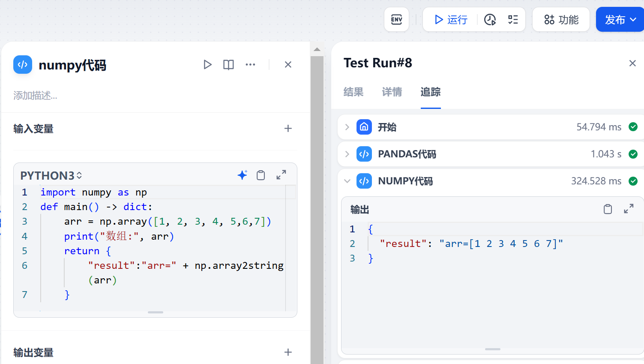Expand the 开始 trace row
The width and height of the screenshot is (644, 364).
click(347, 127)
